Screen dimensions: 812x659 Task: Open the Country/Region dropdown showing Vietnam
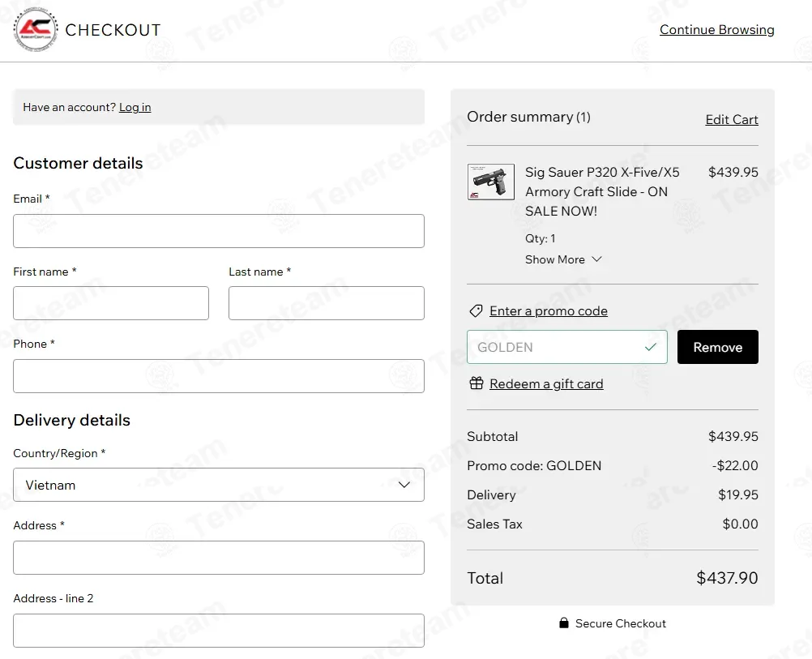coord(218,485)
